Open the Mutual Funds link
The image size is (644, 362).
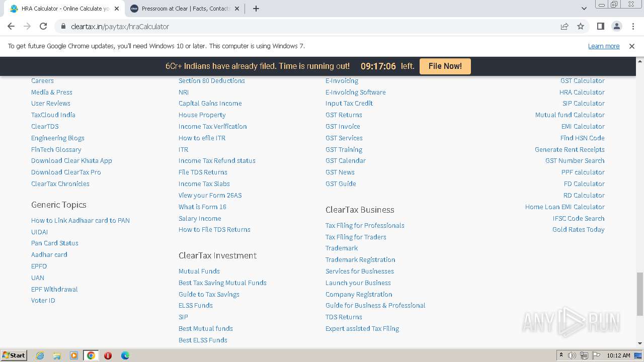pos(199,271)
